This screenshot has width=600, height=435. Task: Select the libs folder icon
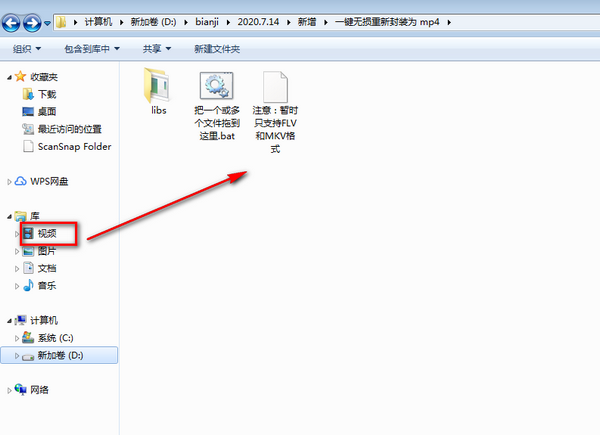coord(157,86)
